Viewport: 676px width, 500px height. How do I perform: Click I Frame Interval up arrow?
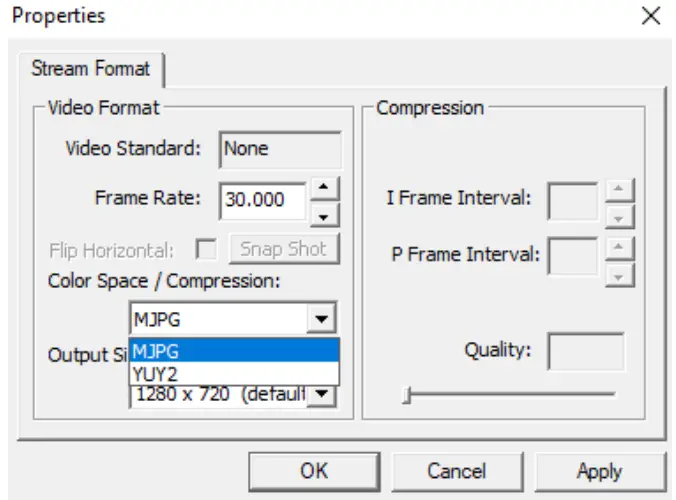point(620,188)
